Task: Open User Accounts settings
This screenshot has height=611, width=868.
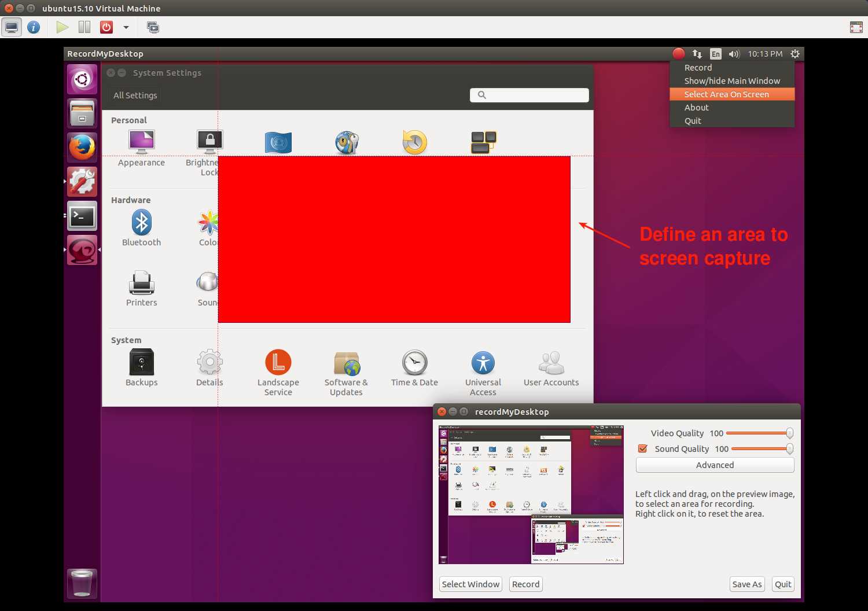Action: pos(551,363)
